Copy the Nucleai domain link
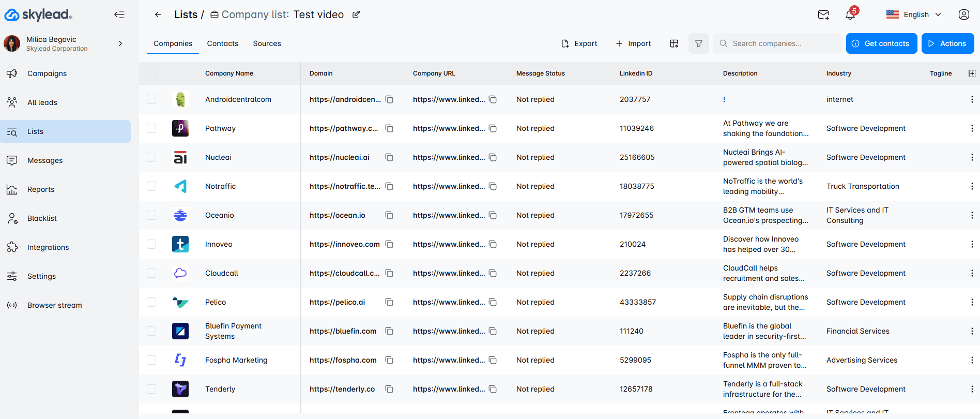Screen dimensions: 980x419 [390, 157]
